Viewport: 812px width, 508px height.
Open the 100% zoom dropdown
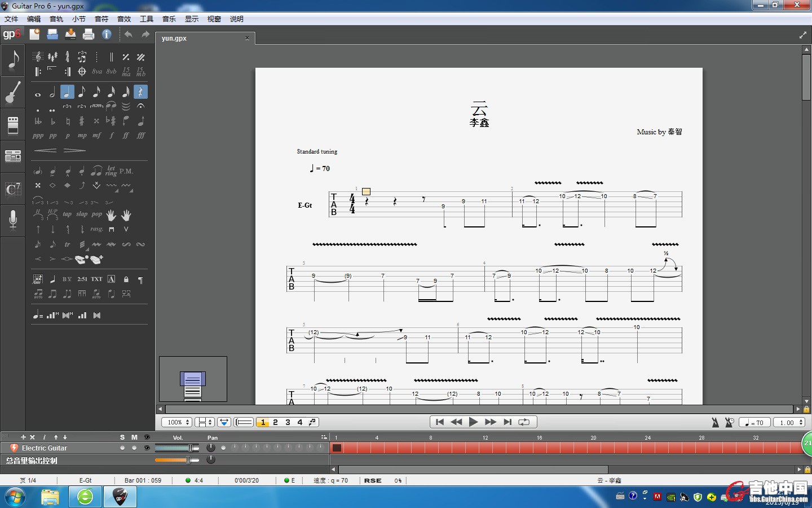coord(177,422)
